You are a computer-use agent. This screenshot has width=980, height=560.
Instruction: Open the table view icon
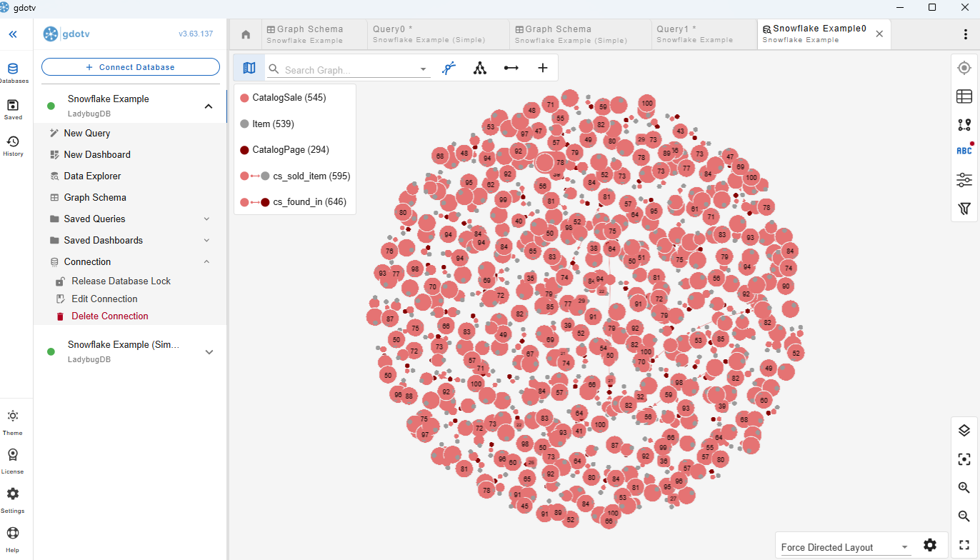click(x=964, y=96)
